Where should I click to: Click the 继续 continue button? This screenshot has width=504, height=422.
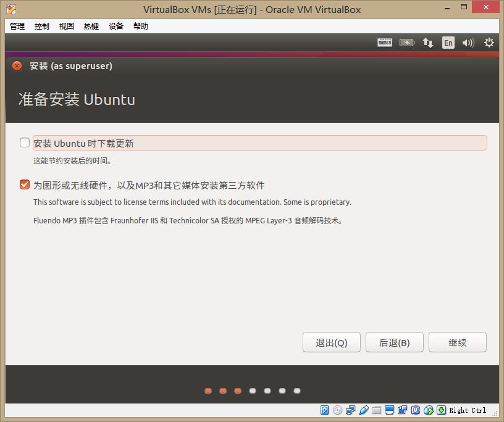(458, 342)
